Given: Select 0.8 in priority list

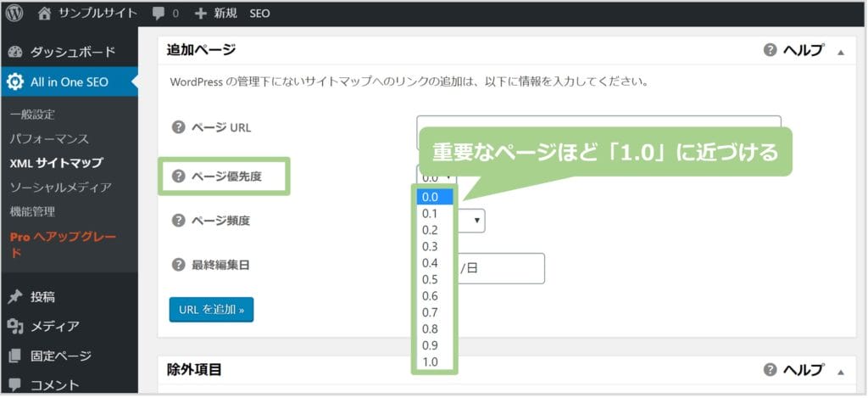Looking at the screenshot, I should (x=435, y=329).
